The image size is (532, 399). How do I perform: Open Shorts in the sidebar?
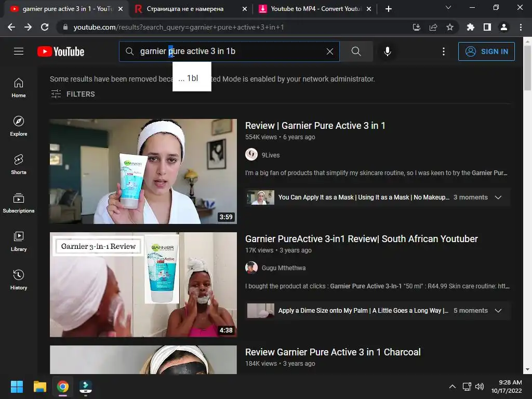[x=19, y=165]
